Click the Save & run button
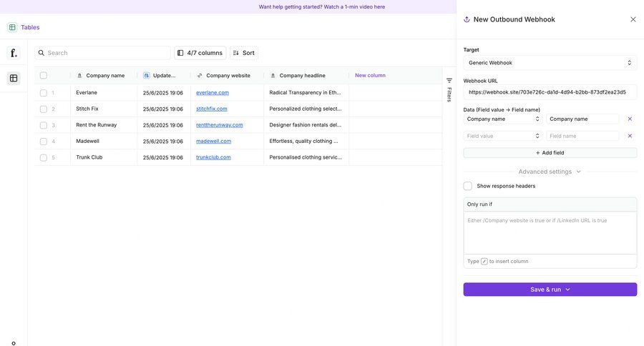 pos(550,290)
